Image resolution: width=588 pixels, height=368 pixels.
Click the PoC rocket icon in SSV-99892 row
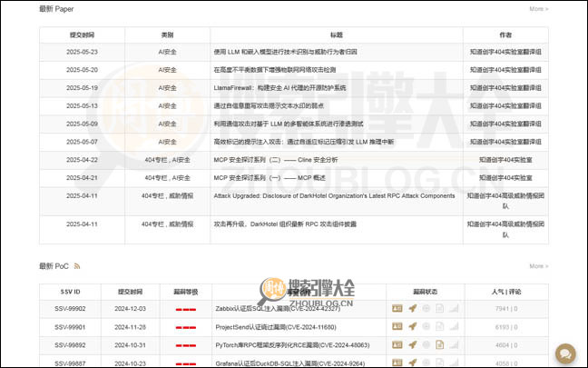(x=413, y=344)
